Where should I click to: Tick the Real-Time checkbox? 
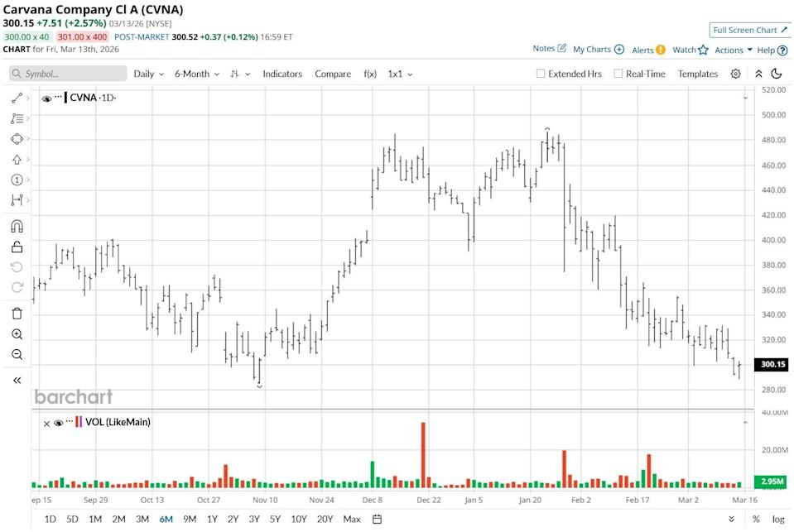pos(618,74)
